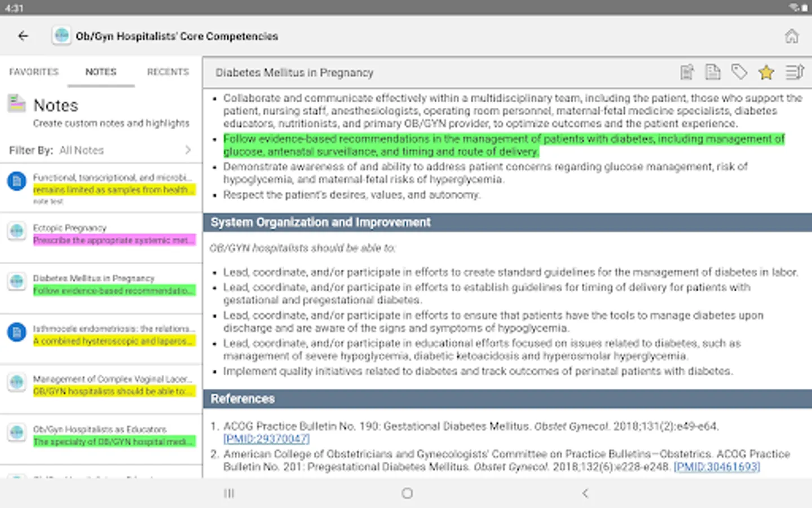
Task: Open the Filter By All Notes selector
Action: pyautogui.click(x=101, y=150)
